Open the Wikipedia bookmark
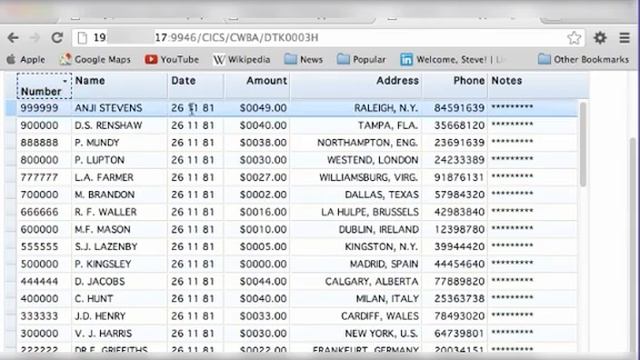Screen dimensions: 640x360 [241, 60]
